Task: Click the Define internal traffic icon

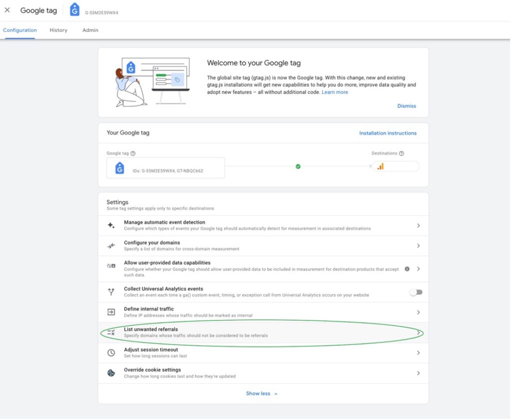Action: pyautogui.click(x=111, y=312)
